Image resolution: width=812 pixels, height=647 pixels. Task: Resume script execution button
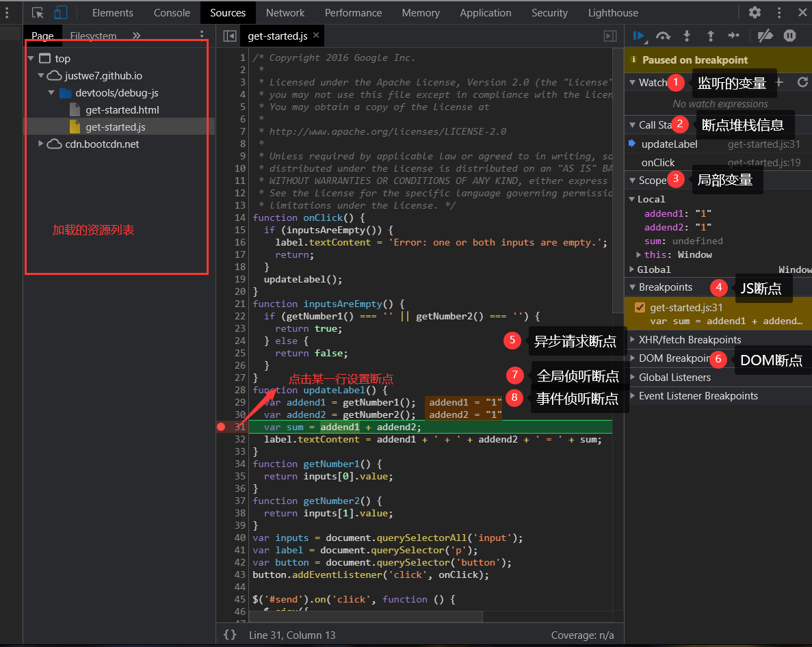coord(638,36)
